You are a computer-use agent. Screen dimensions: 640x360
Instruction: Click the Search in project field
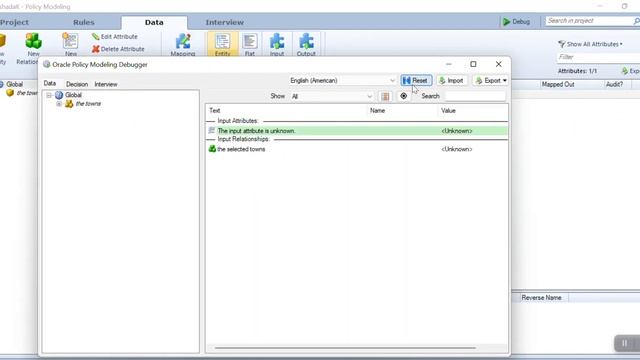(x=592, y=21)
